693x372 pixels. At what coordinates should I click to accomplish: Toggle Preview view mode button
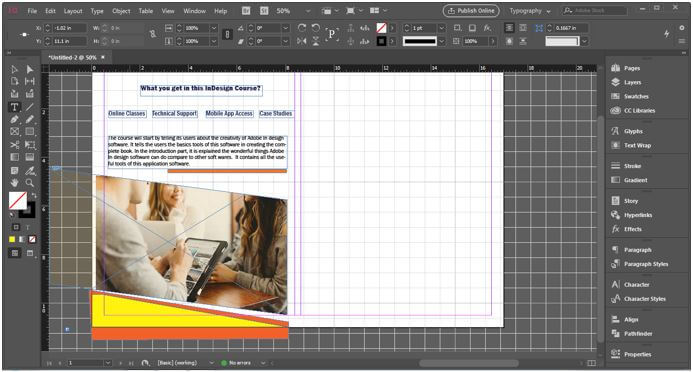click(30, 253)
